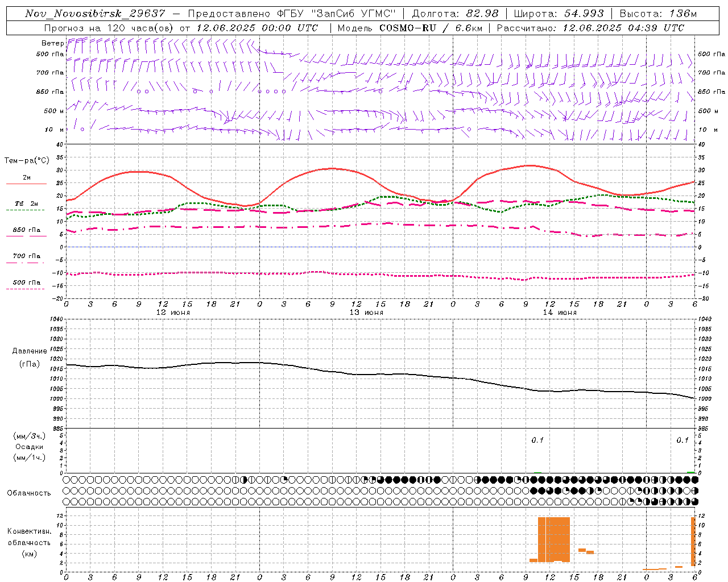Click the Широта: 54.993 value
Image resolution: width=728 pixels, height=582 pixels.
click(559, 14)
